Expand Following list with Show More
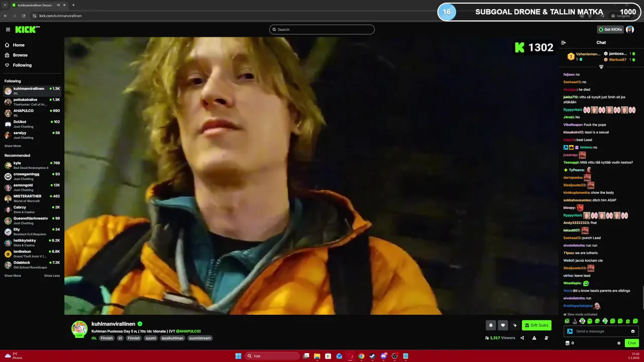Viewport: 644px width, 362px height. click(x=13, y=146)
